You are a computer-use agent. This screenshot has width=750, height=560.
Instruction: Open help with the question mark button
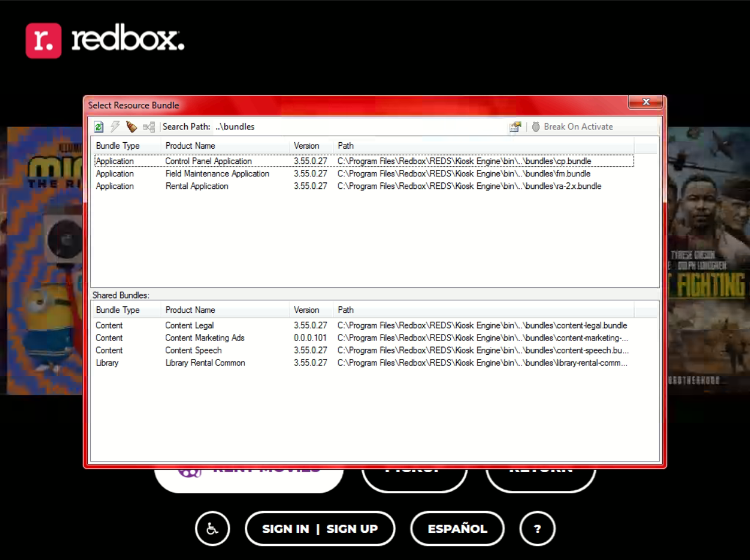[538, 529]
